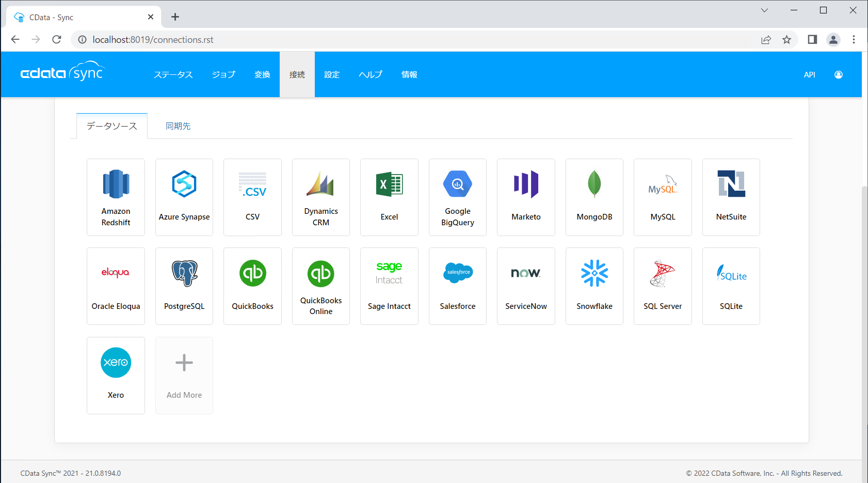Go back using browser back arrow
Screen dimensions: 868x483
(x=15, y=39)
